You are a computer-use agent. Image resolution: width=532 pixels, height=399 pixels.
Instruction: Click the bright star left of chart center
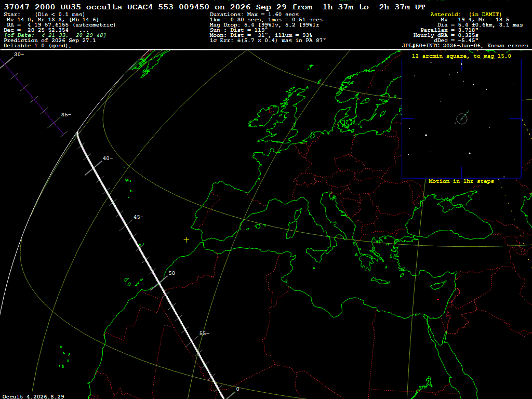coord(426,135)
